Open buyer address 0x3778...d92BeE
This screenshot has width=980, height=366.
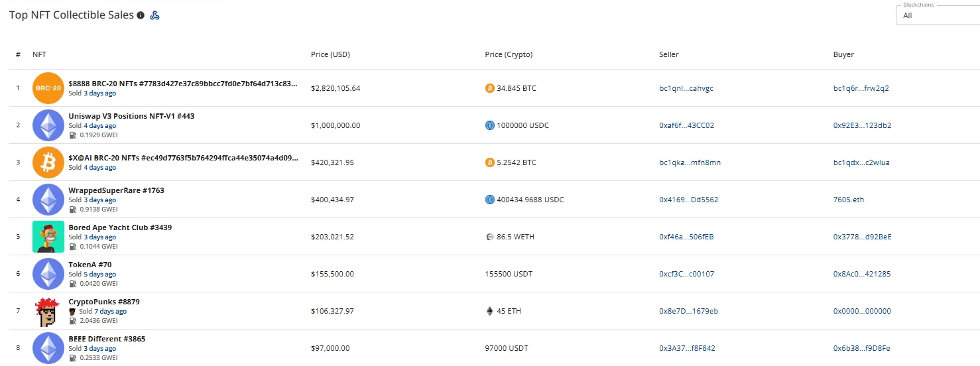click(x=863, y=237)
